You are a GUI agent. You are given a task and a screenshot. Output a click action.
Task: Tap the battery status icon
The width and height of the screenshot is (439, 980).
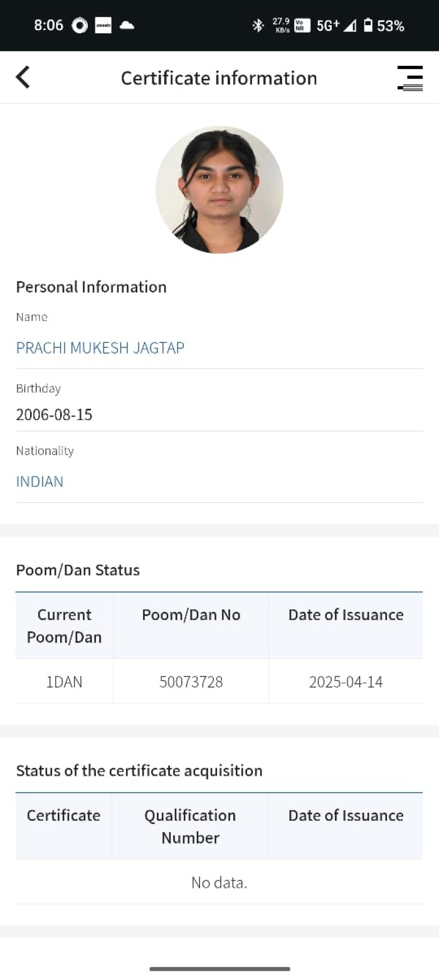[368, 26]
